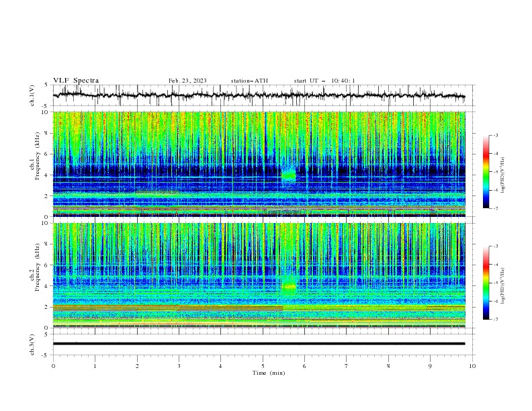
Task: Click time axis tick label "7"
Action: click(x=347, y=366)
